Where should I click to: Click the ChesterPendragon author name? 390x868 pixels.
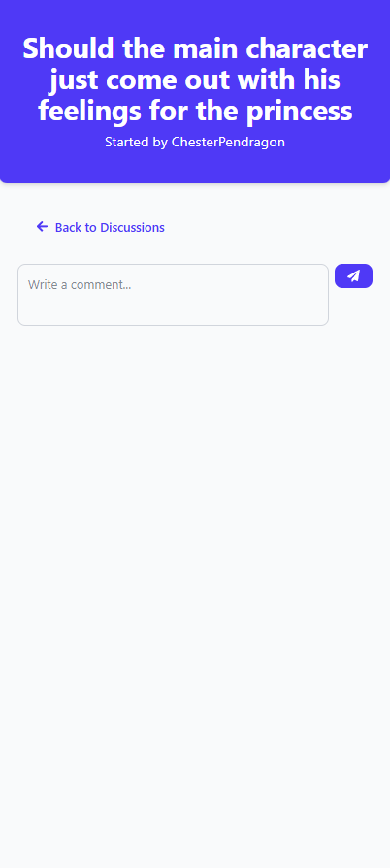coord(228,143)
